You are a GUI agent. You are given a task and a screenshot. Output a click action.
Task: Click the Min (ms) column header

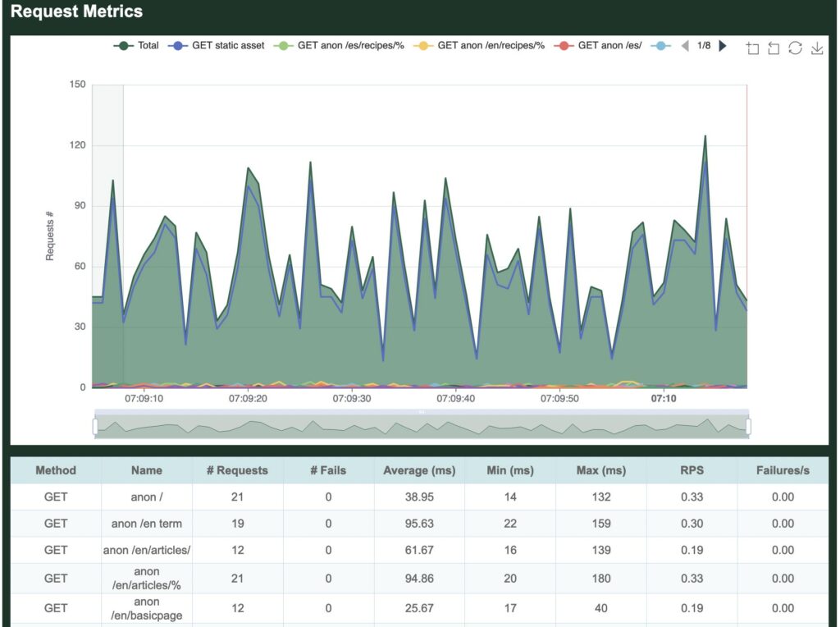click(x=510, y=470)
